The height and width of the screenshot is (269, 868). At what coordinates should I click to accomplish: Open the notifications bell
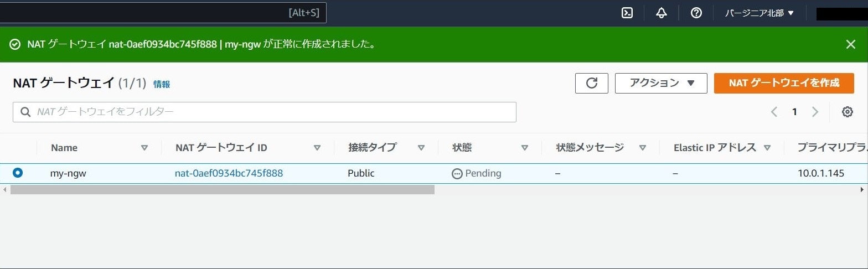coord(662,13)
